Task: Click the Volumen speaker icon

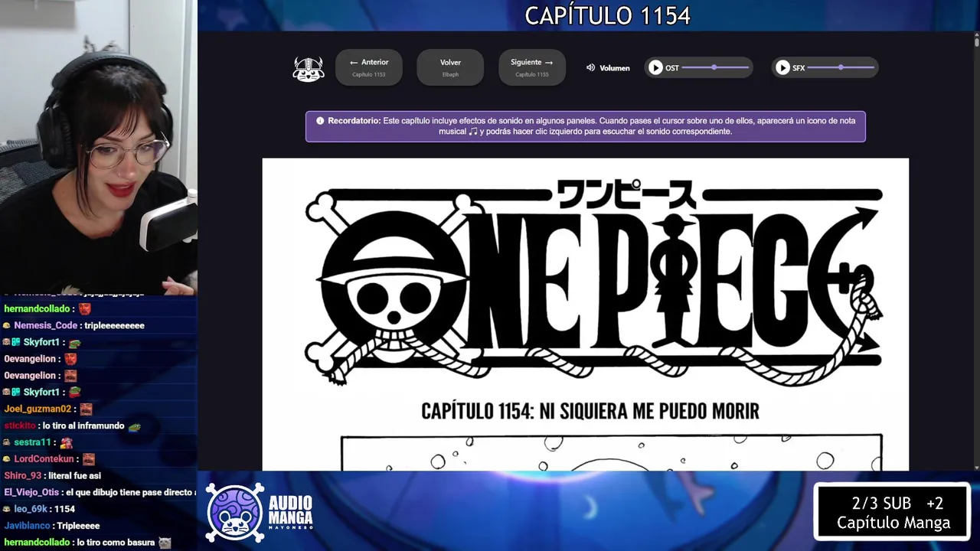Action: coord(591,67)
